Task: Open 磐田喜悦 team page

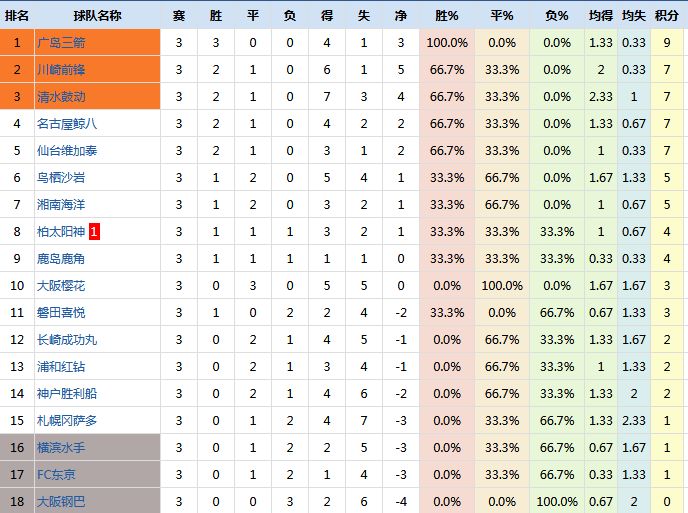Action: tap(61, 312)
